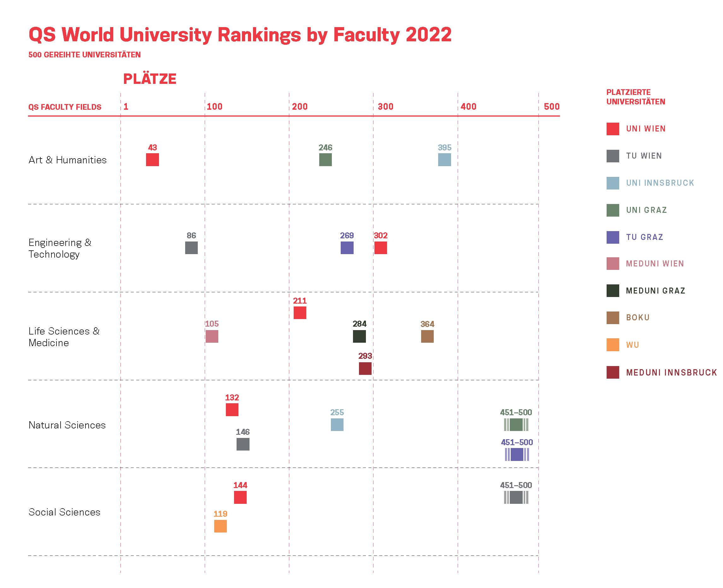Click the gray marker ranked 86
Image resolution: width=723 pixels, height=588 pixels.
pos(191,247)
